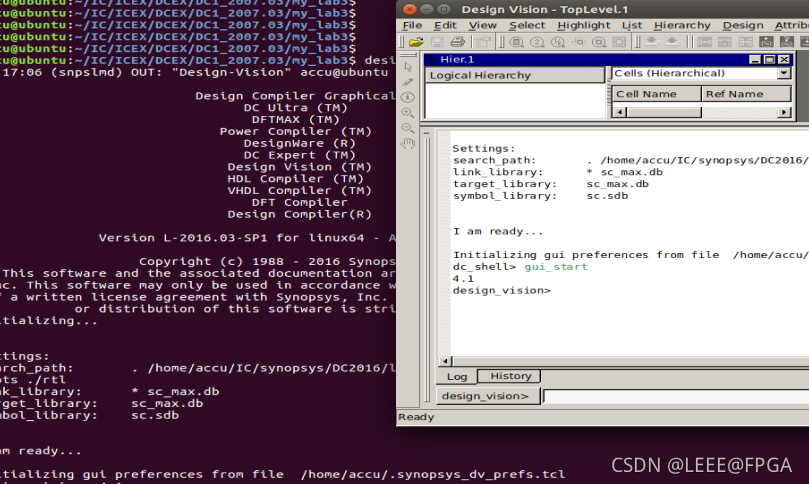This screenshot has width=809, height=484.
Task: Select the zoom in tool in left toolbar
Action: click(408, 112)
